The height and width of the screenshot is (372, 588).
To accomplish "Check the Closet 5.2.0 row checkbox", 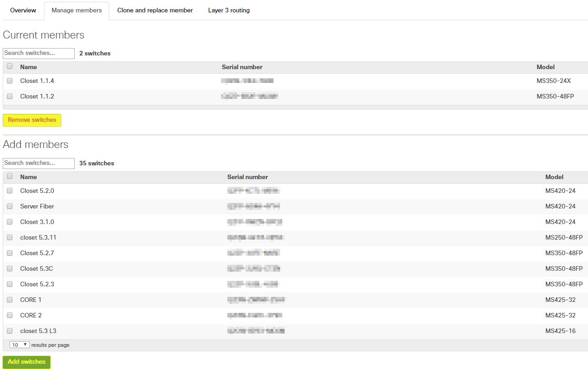I will pyautogui.click(x=10, y=191).
